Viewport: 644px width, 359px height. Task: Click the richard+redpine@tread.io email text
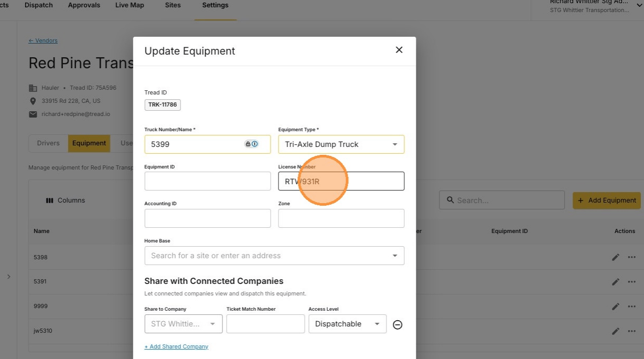click(x=76, y=114)
